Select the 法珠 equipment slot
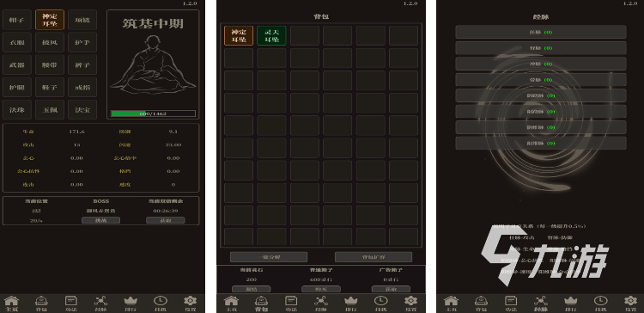644x313 pixels. coord(17,110)
